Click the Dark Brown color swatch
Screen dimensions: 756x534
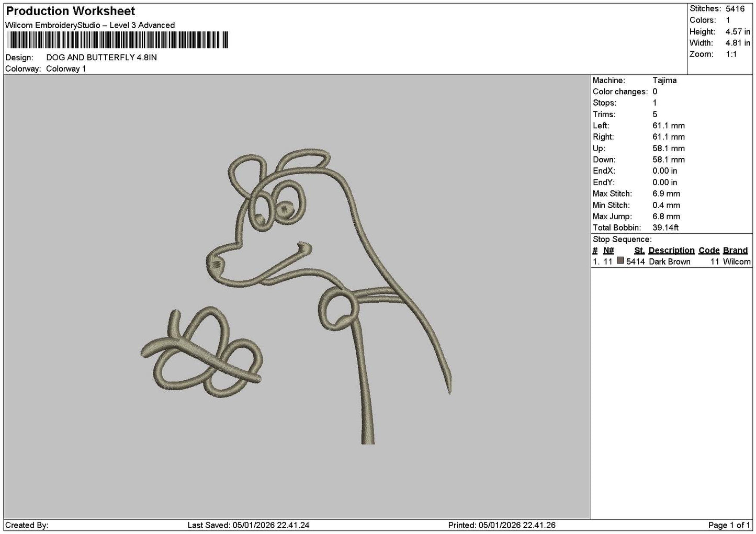pyautogui.click(x=620, y=260)
